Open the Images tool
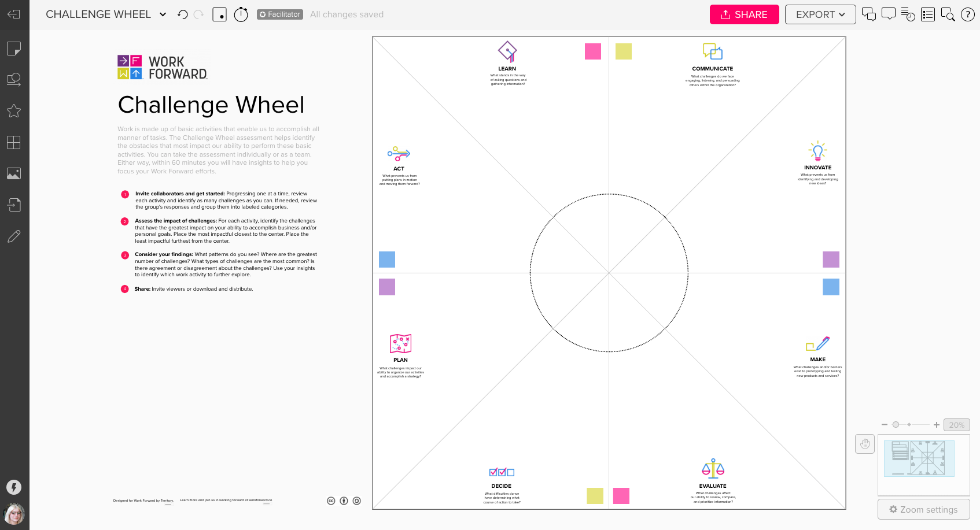This screenshot has width=980, height=530. pyautogui.click(x=14, y=173)
